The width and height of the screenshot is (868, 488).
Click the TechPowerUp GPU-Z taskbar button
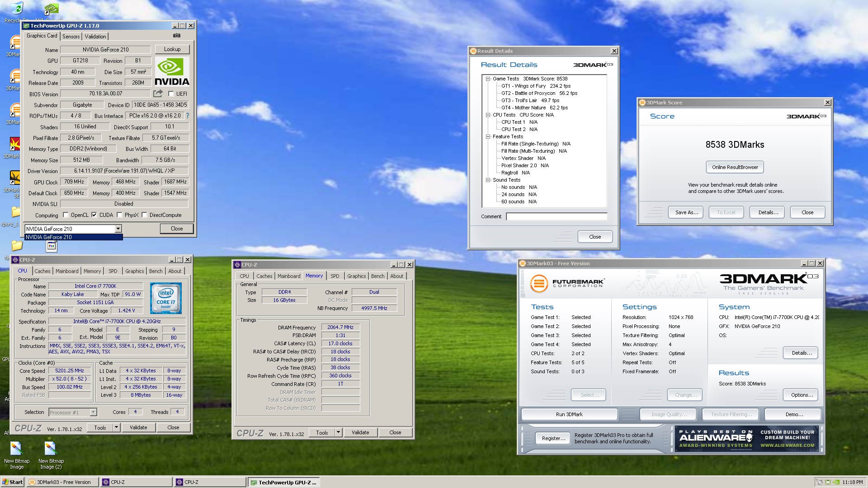283,482
